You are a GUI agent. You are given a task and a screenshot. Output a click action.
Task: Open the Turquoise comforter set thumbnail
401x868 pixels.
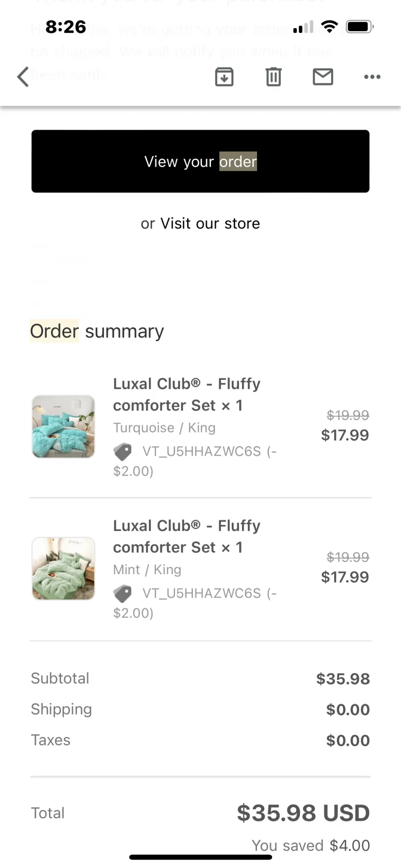click(63, 427)
